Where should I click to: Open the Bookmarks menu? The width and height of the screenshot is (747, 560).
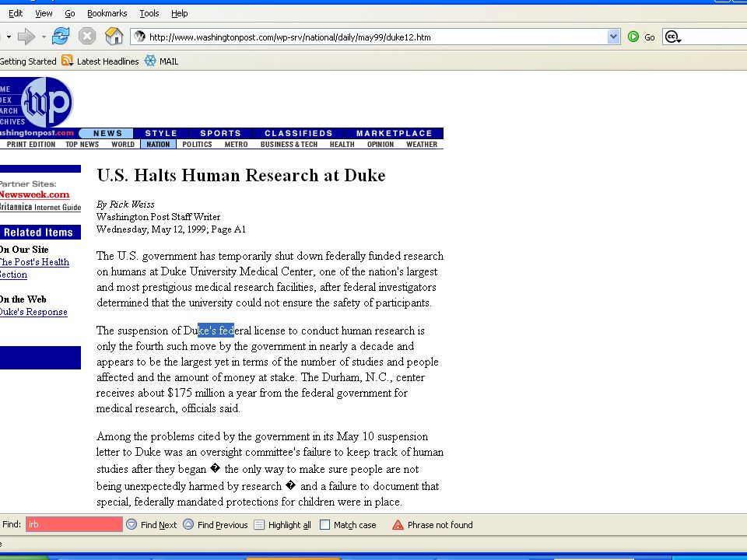(x=107, y=13)
